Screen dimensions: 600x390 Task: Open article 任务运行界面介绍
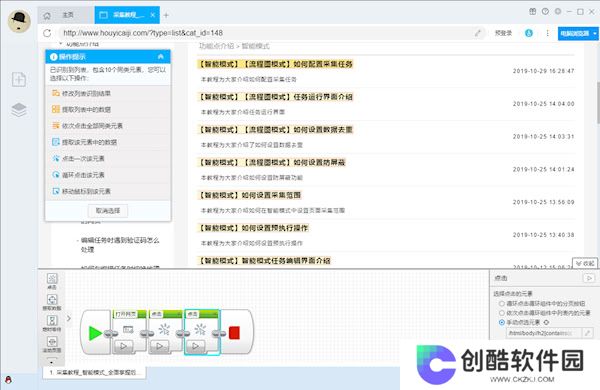point(275,97)
